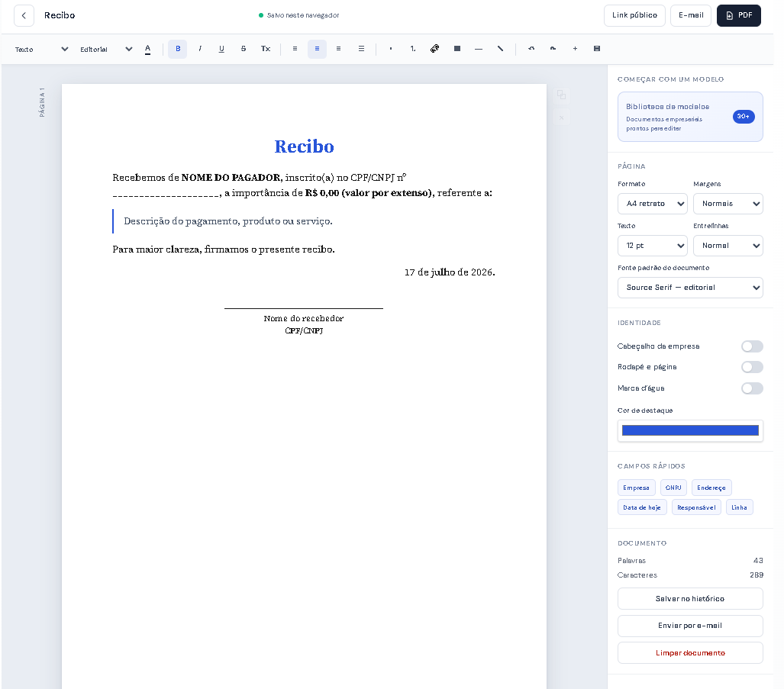Toggle underline formatting

221,49
